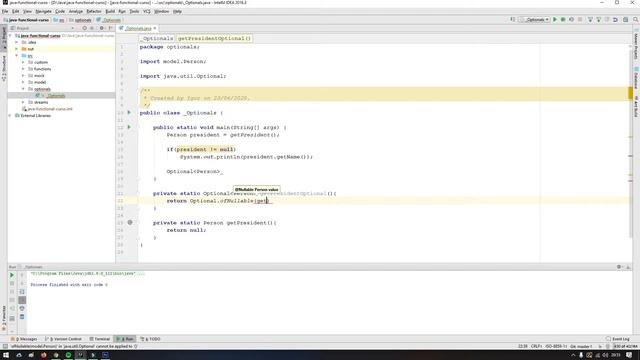Click the soft-wrap icon in Run panel

click(x=22, y=292)
